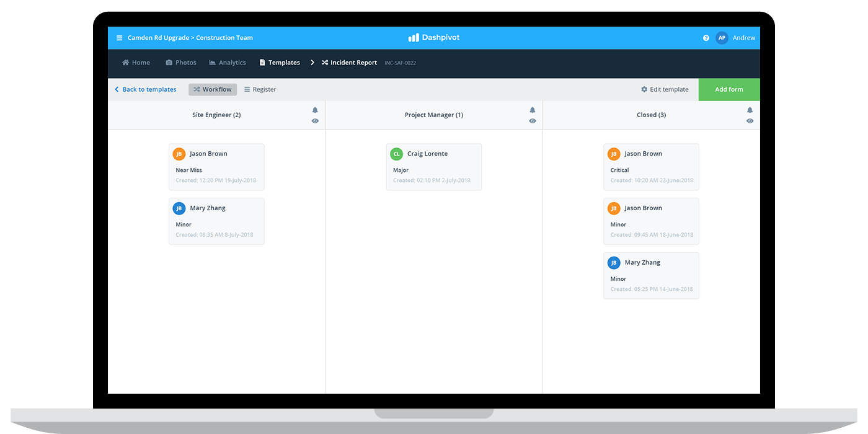Click the Photos camera icon
The image size is (868, 434).
169,63
